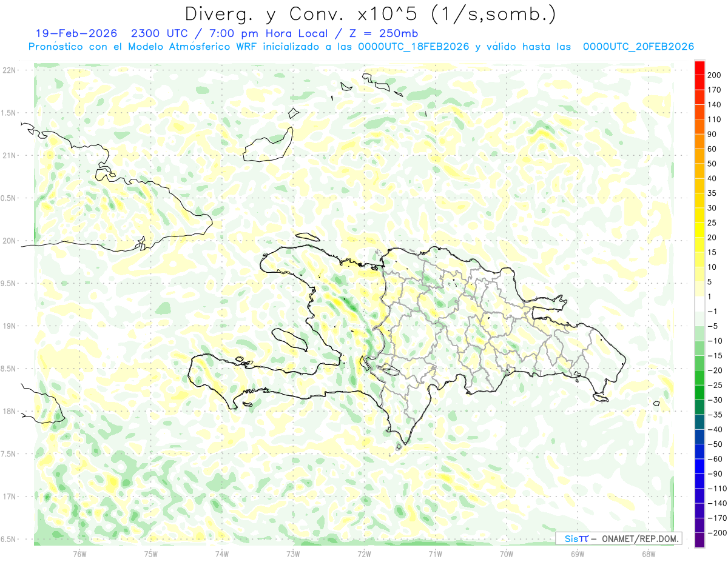Click the '20N' latitude label

tap(8, 241)
